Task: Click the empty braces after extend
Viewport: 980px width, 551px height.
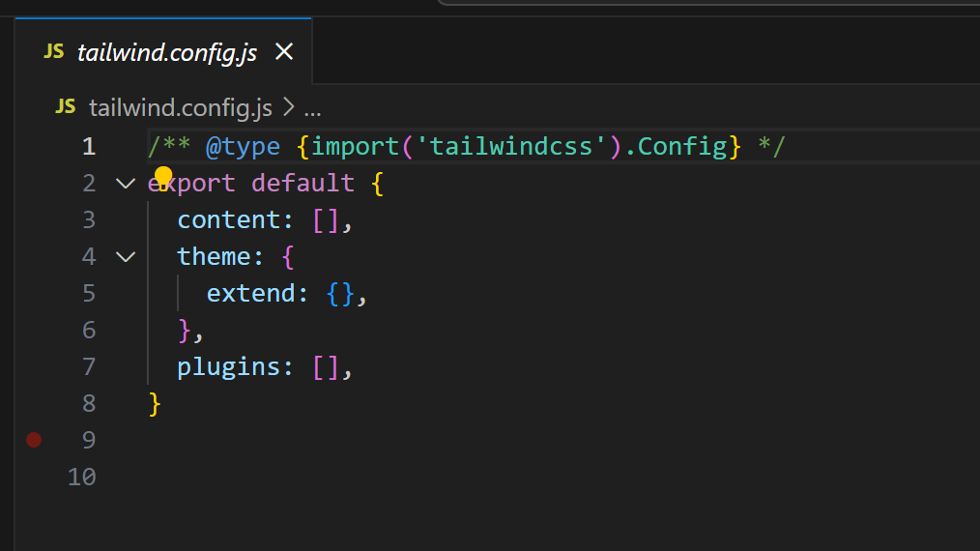Action: point(340,294)
